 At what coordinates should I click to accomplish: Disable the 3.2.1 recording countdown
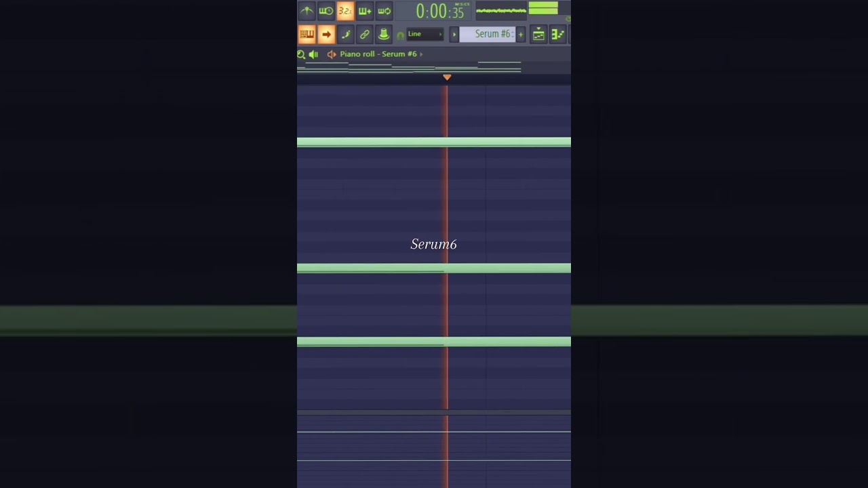coord(345,11)
